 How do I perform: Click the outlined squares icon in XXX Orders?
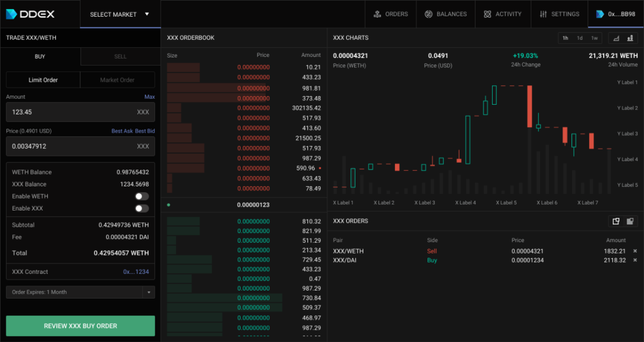(616, 221)
